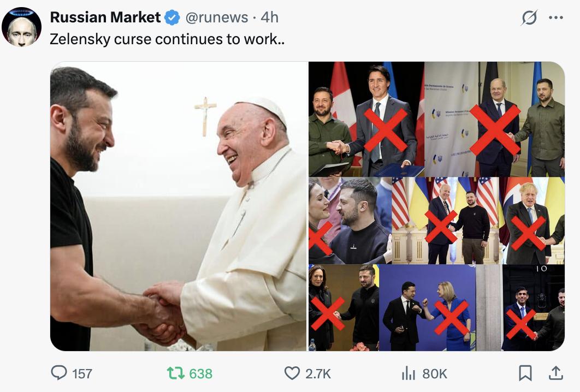
Task: Like the post with the heart
Action: [292, 373]
